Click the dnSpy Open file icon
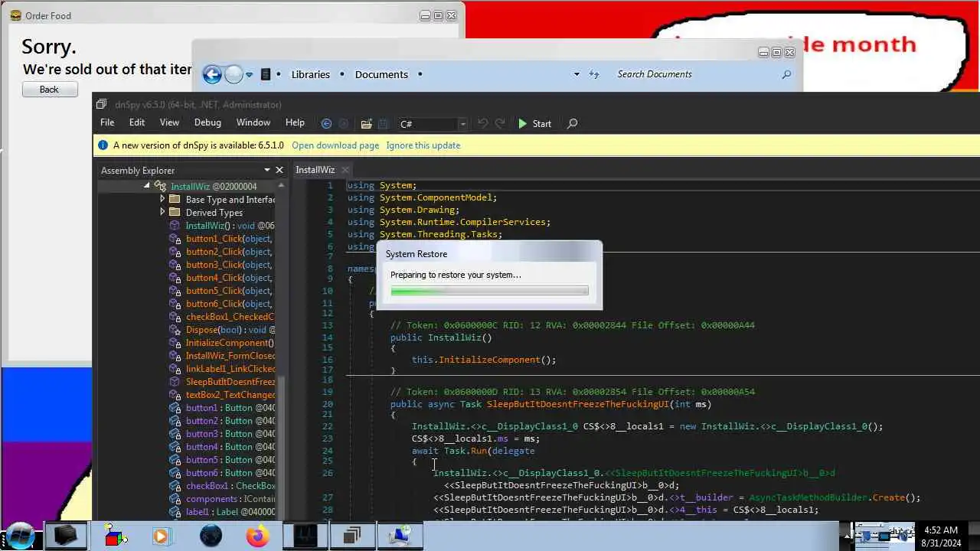Screen dimensions: 980x551 366,123
